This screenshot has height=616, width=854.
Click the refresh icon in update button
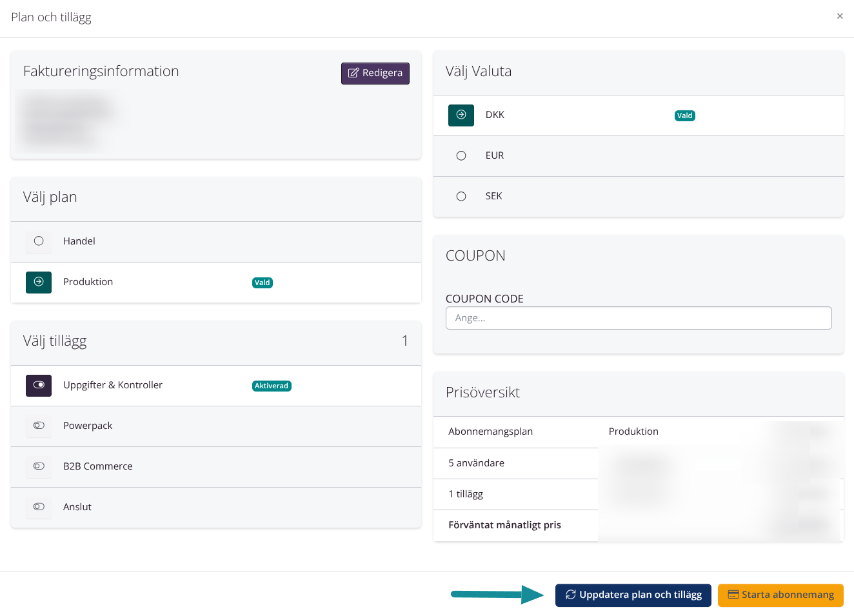570,595
